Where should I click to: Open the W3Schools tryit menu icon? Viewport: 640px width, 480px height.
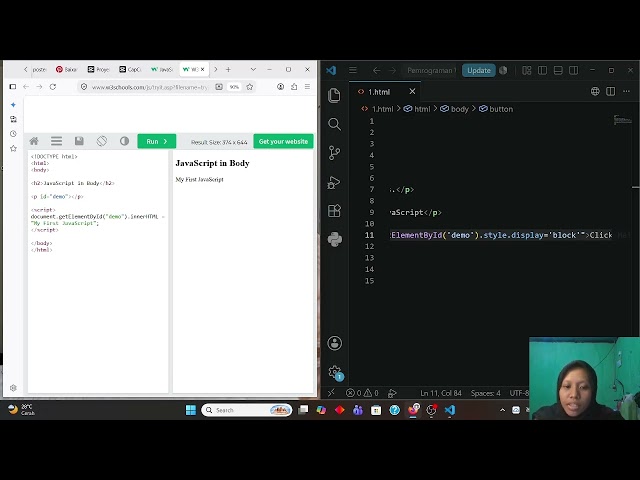tap(56, 141)
